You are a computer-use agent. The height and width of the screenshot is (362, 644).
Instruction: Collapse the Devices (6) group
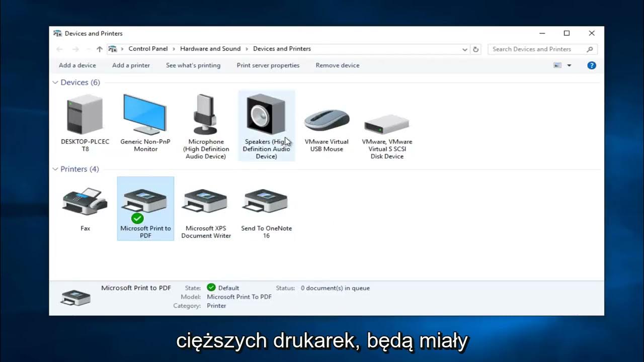click(55, 82)
